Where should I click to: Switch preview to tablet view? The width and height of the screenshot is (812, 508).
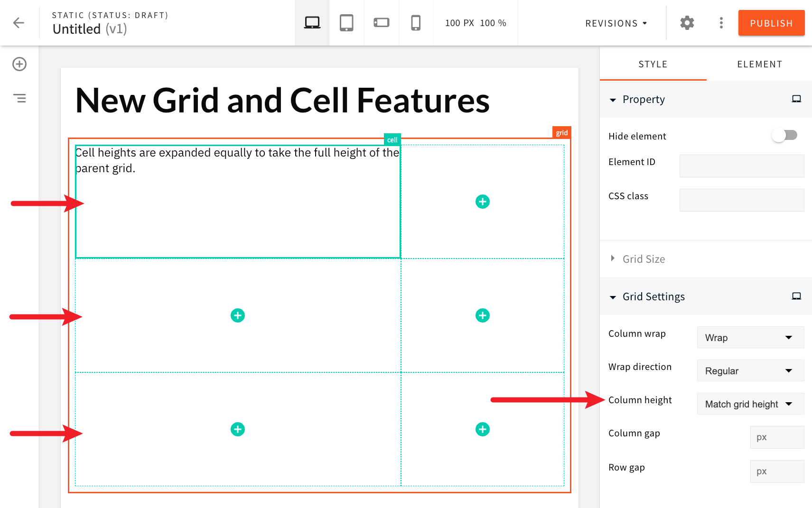[346, 22]
